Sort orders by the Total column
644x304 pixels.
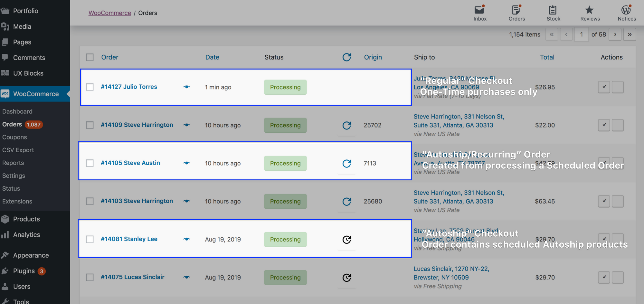547,57
